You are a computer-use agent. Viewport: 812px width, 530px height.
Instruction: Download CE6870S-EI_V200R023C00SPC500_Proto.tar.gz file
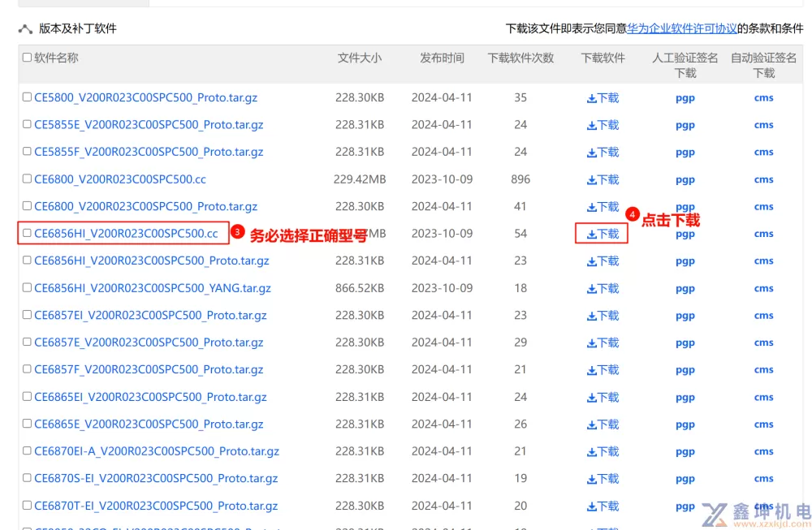[x=603, y=479]
